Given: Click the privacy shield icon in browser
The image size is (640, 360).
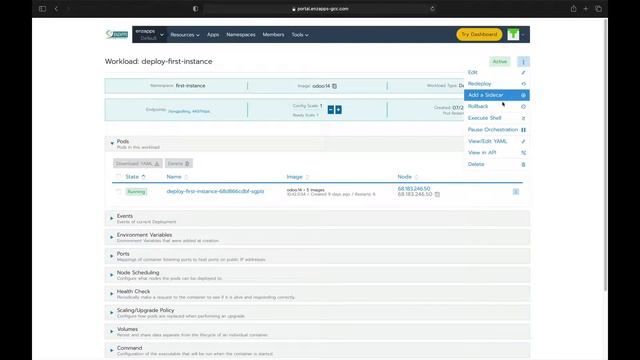Looking at the screenshot, I should (x=196, y=9).
